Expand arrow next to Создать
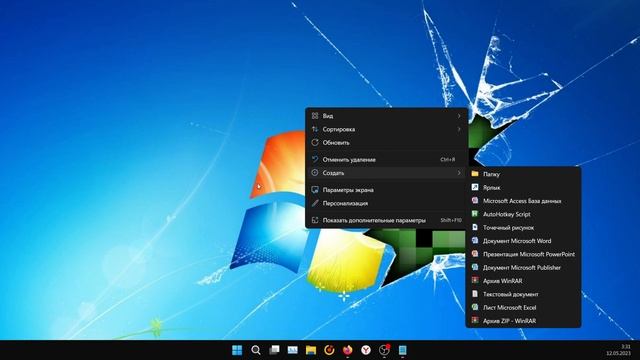Image resolution: width=640 pixels, height=360 pixels. 459,173
